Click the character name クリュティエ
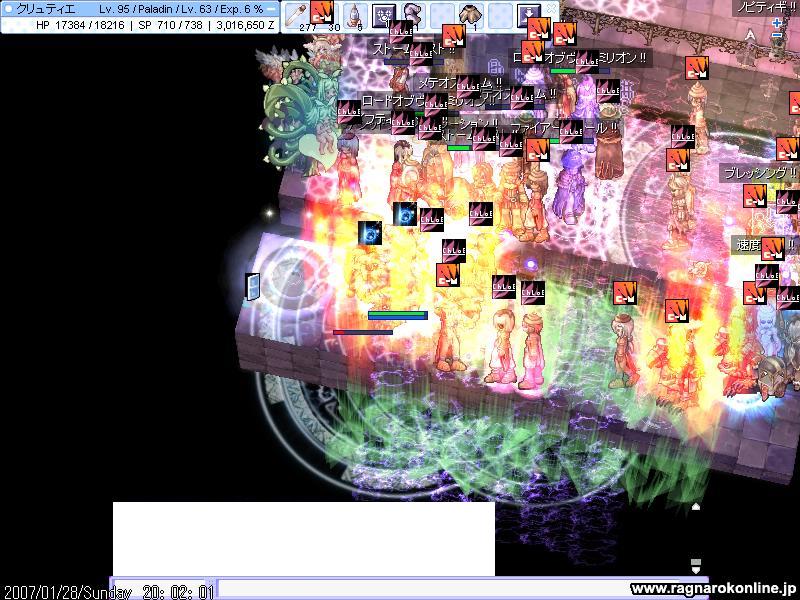Image resolution: width=800 pixels, height=600 pixels. [46, 9]
